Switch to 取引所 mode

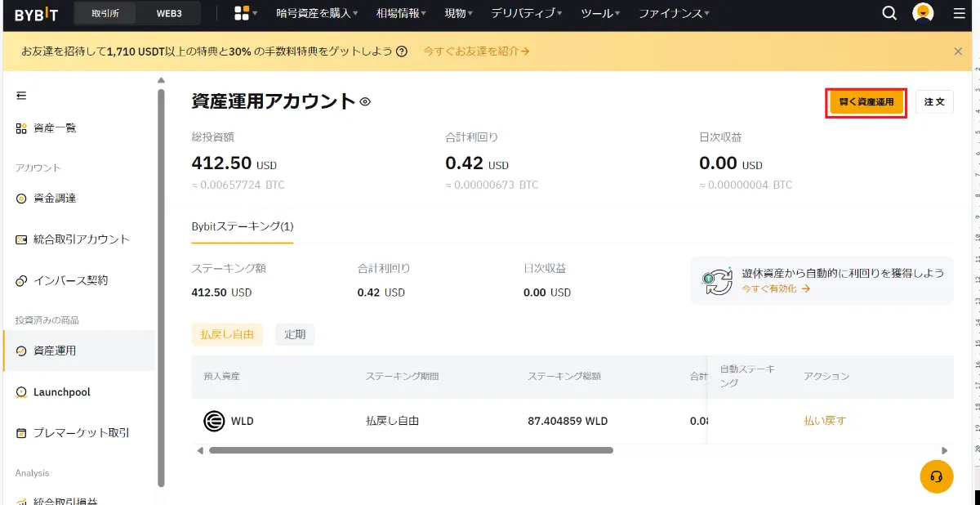point(105,13)
